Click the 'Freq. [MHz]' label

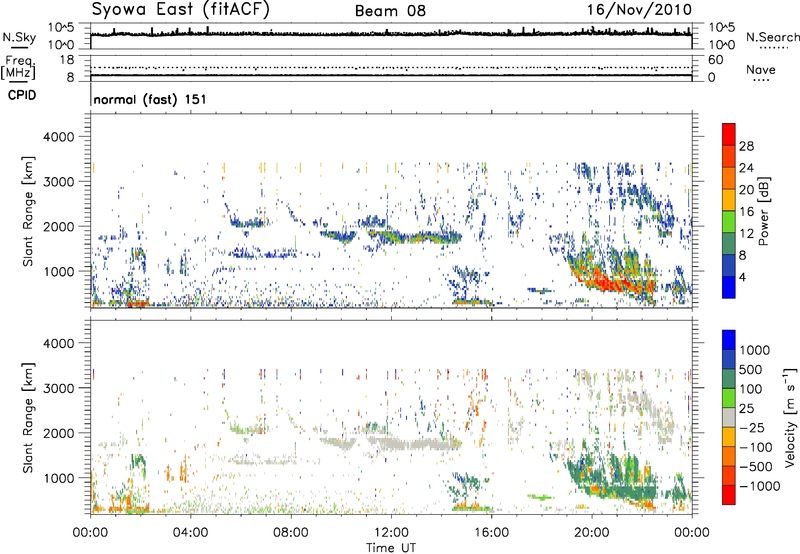click(18, 68)
